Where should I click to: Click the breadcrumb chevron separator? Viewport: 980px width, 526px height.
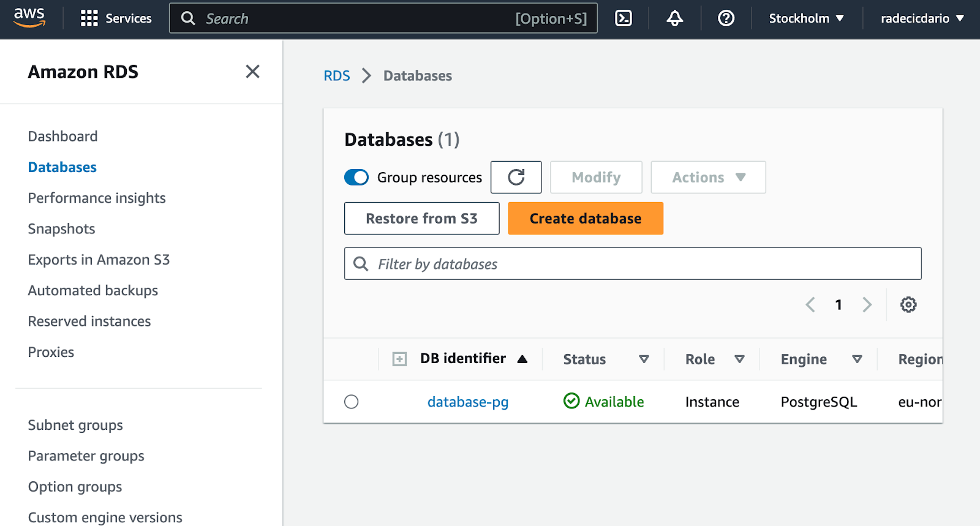tap(366, 76)
